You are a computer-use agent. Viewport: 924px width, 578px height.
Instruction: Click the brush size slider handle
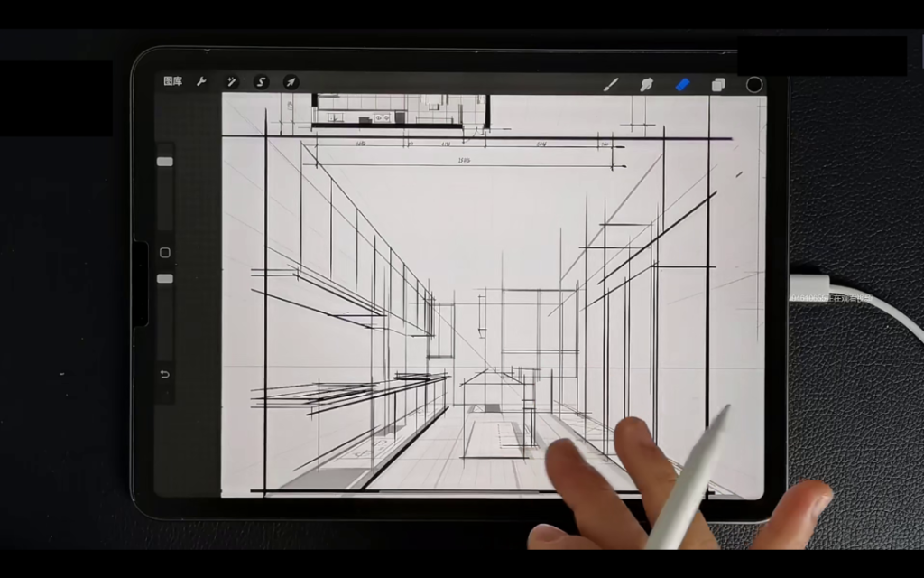(x=165, y=162)
